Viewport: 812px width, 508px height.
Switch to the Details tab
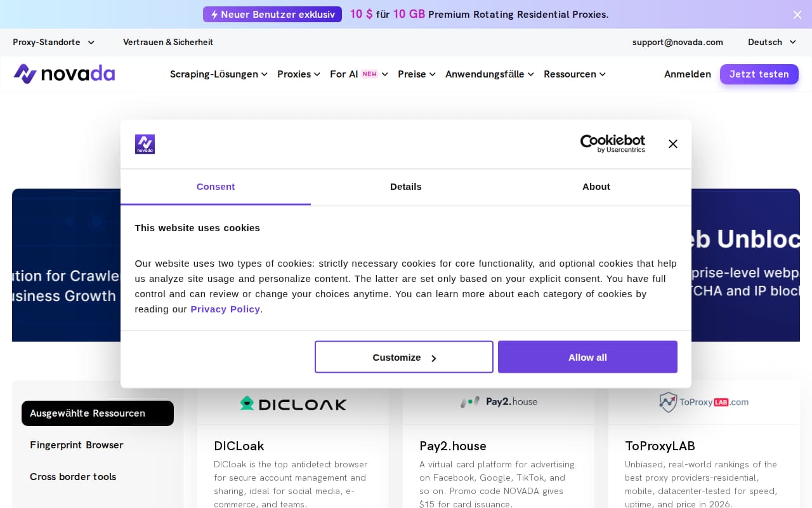[406, 187]
